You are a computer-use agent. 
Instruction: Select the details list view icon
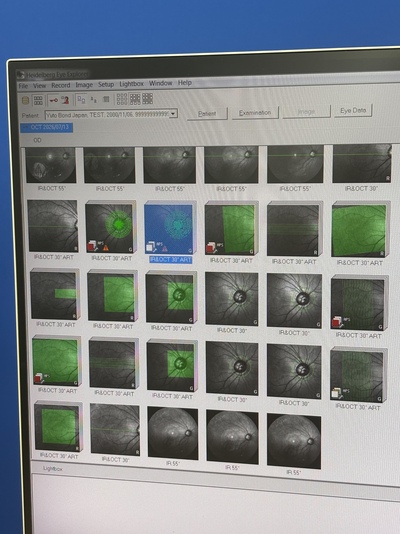106,99
